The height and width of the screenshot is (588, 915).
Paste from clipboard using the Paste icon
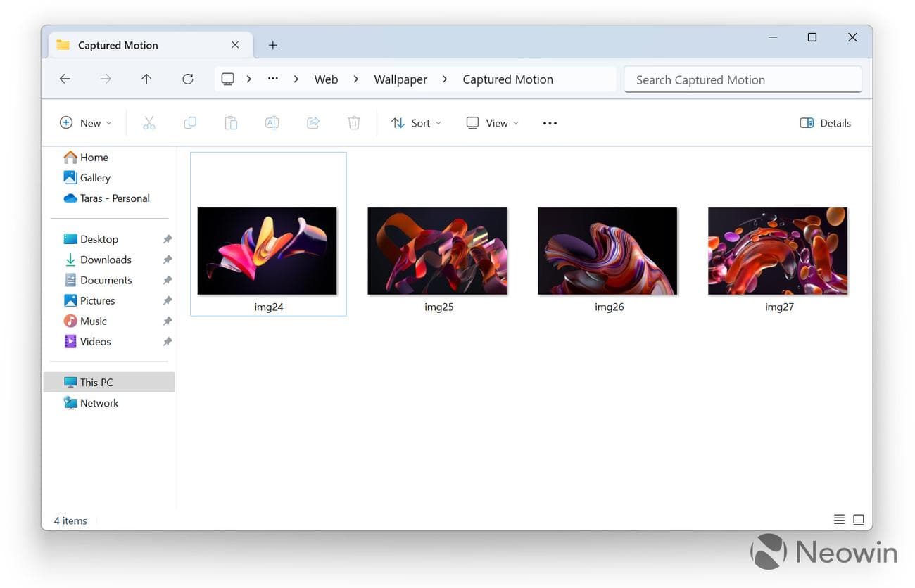pos(231,122)
